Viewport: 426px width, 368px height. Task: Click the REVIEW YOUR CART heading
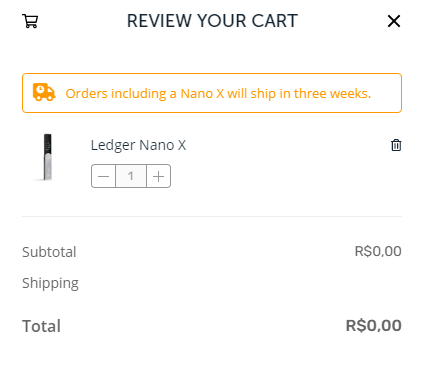[x=212, y=21]
